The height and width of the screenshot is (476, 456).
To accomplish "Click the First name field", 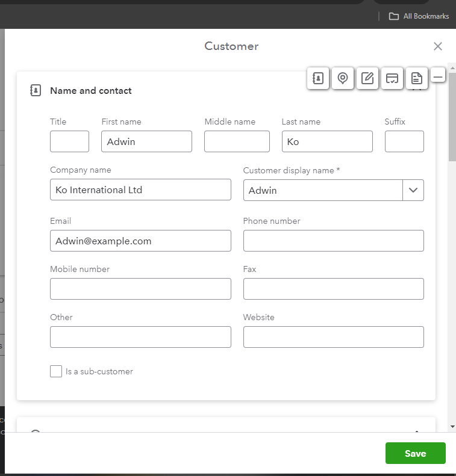I will point(146,141).
